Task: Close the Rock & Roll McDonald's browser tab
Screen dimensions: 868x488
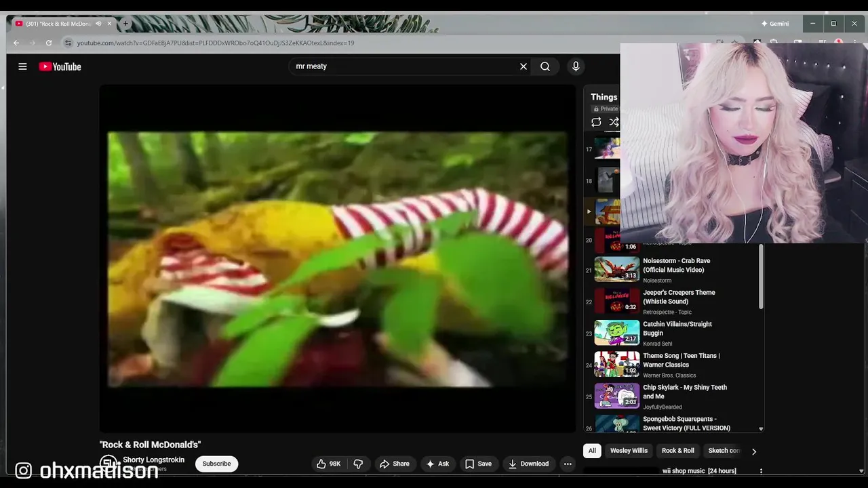Action: [109, 24]
